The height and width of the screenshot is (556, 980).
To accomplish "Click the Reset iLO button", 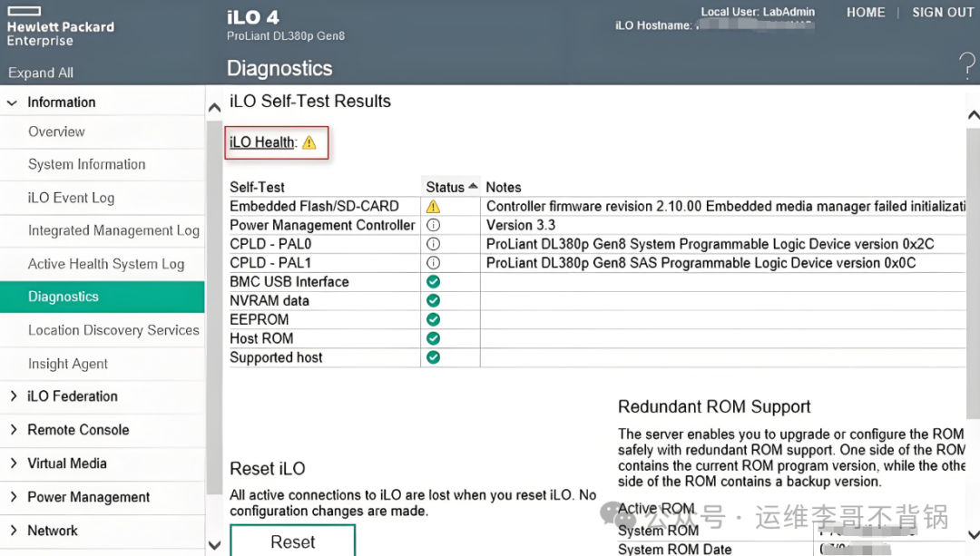I will click(x=292, y=541).
